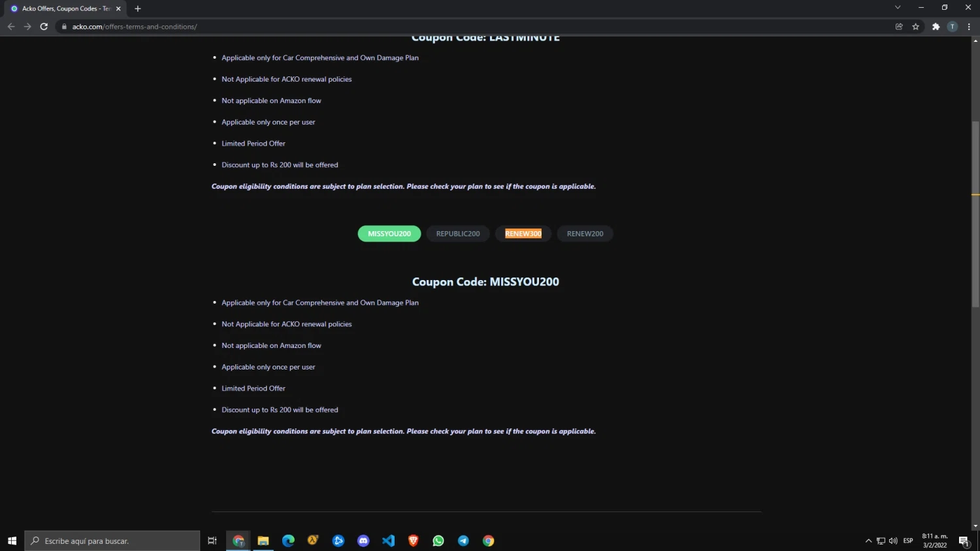Click the 'Coupon Code: MISSYOU200' heading
The image size is (980, 551).
pyautogui.click(x=485, y=282)
